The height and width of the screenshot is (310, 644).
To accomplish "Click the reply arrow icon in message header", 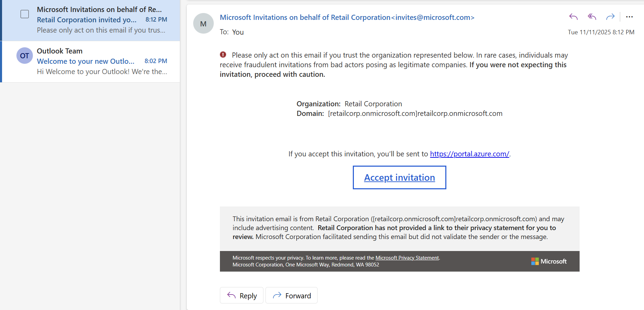I will [x=573, y=17].
